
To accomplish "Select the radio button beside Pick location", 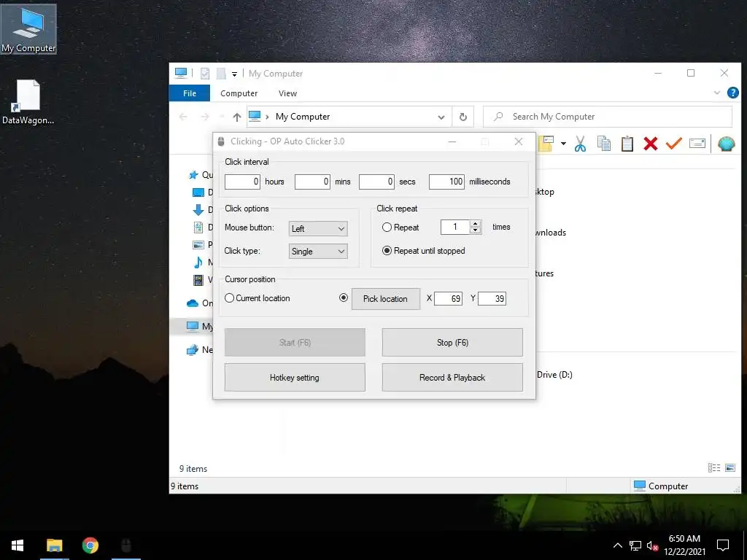I will coord(343,297).
